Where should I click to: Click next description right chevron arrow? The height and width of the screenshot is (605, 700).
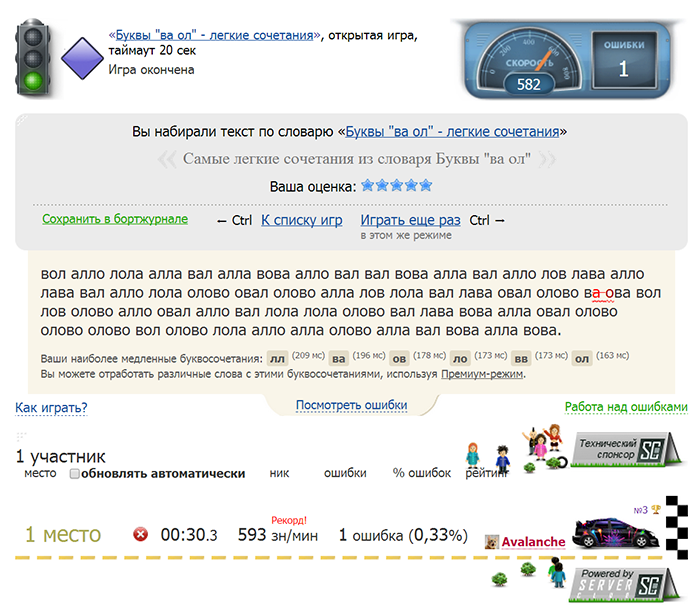(547, 159)
